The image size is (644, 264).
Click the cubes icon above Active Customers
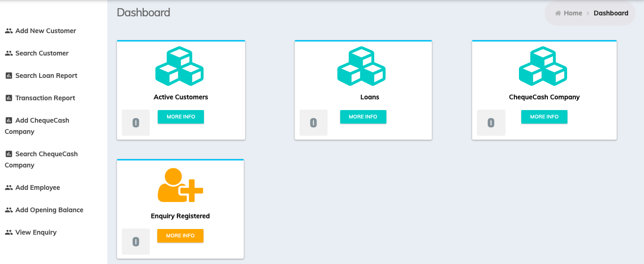[179, 66]
